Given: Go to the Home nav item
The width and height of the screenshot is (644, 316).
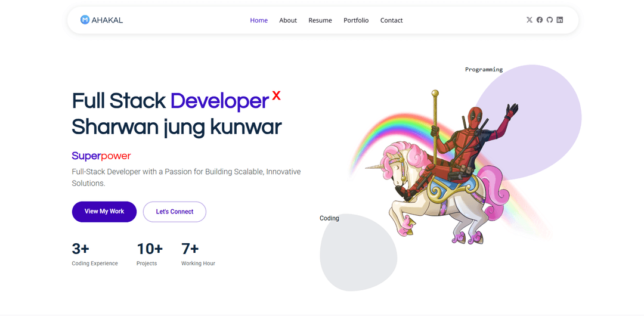Looking at the screenshot, I should (259, 20).
